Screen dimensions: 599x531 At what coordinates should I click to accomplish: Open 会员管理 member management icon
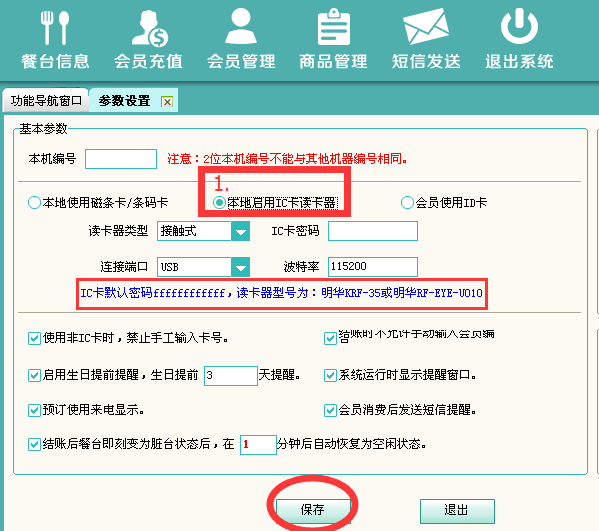tap(241, 26)
